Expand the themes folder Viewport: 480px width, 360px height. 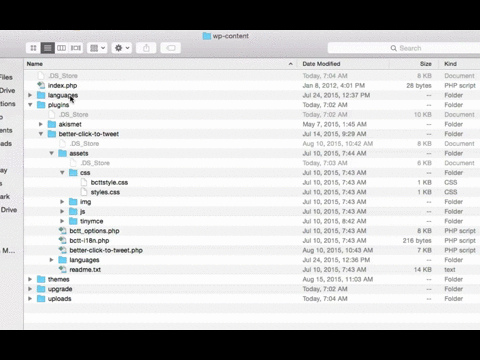(x=30, y=279)
